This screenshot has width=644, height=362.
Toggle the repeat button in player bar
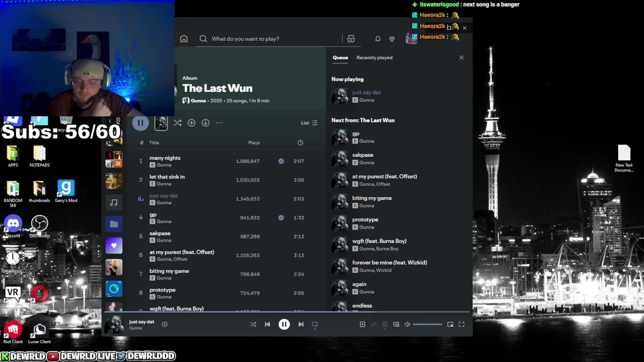(315, 324)
